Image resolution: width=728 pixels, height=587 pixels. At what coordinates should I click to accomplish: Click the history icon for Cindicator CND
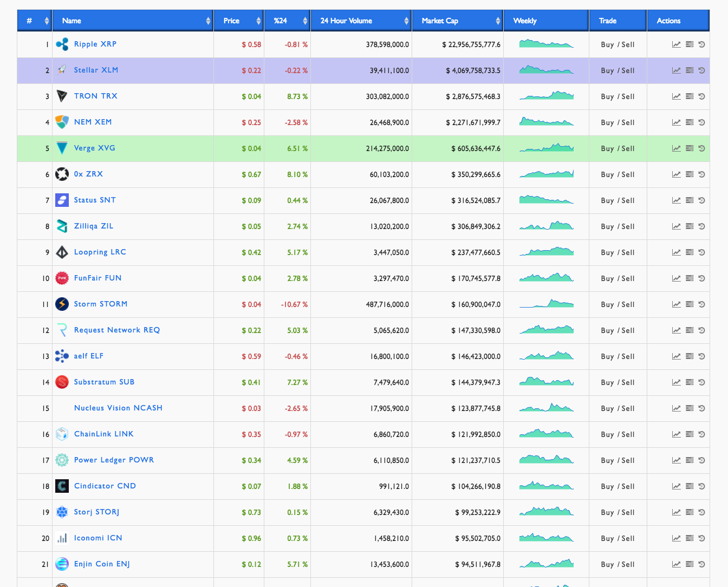(x=701, y=486)
